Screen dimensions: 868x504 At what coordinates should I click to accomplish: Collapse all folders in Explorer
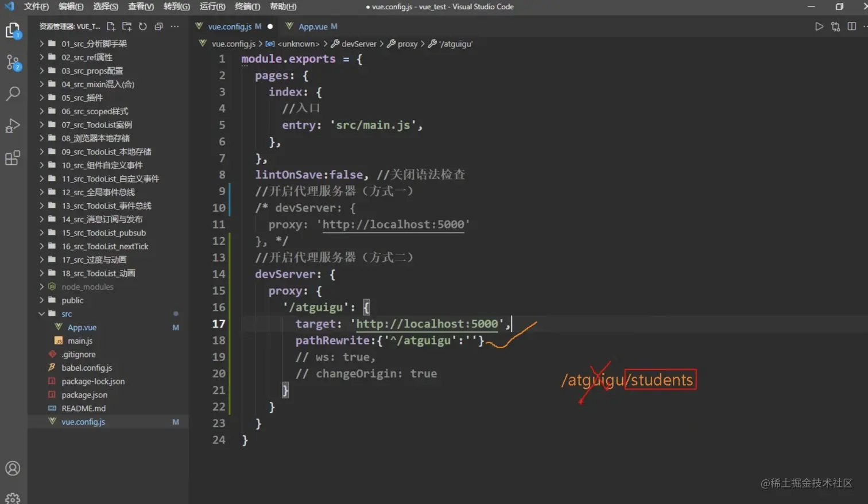click(159, 26)
